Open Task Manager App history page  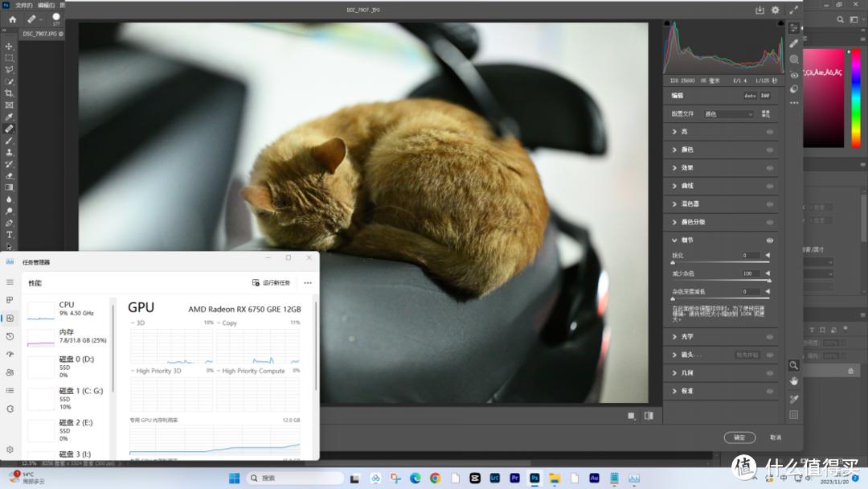pyautogui.click(x=10, y=336)
